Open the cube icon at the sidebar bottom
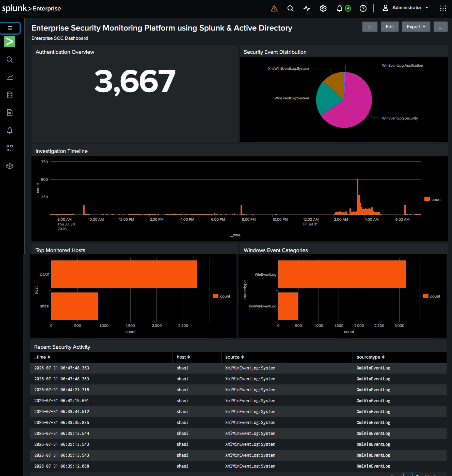 [10, 166]
